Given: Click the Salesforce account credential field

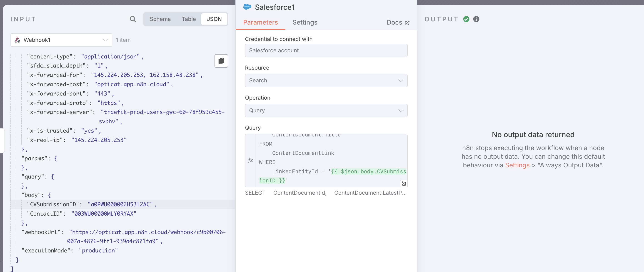Looking at the screenshot, I should [326, 50].
